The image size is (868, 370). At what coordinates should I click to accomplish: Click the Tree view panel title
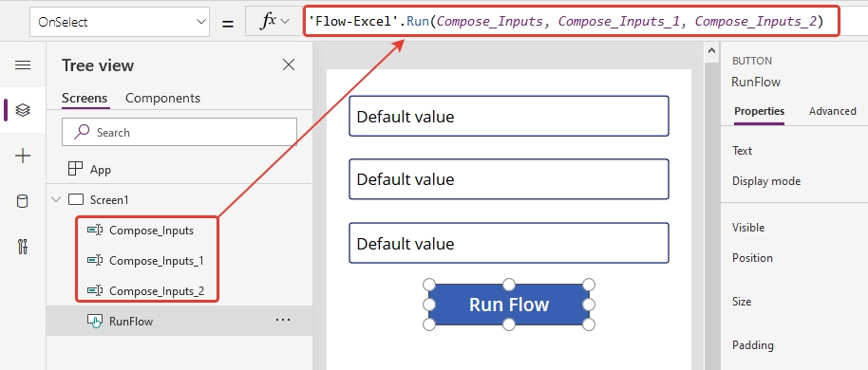point(98,65)
